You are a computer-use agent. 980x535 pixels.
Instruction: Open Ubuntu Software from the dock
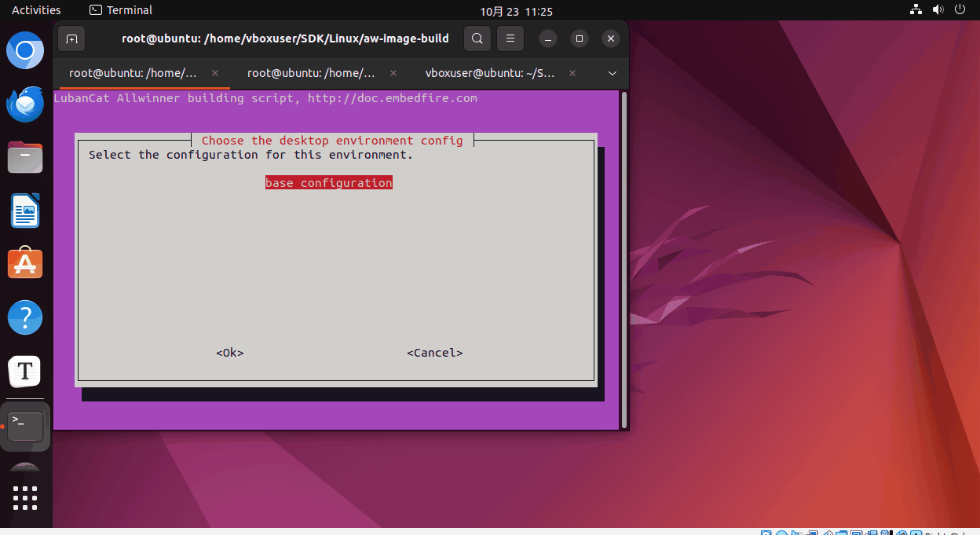tap(25, 265)
